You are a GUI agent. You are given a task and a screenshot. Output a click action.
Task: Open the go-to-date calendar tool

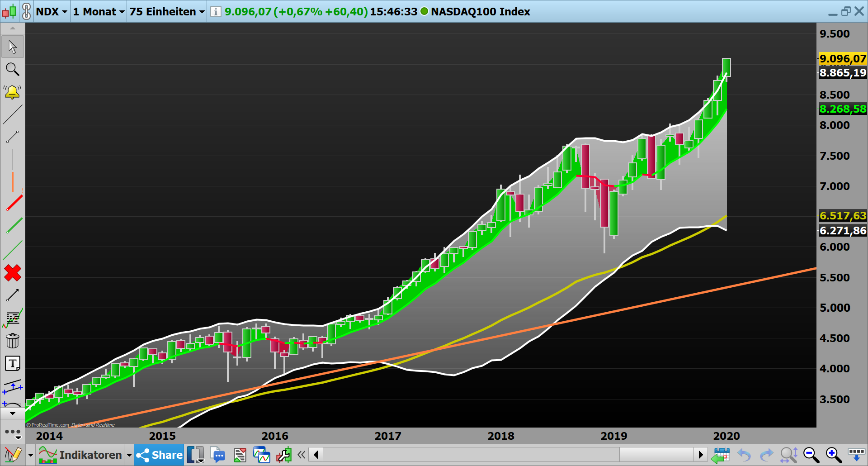722,455
